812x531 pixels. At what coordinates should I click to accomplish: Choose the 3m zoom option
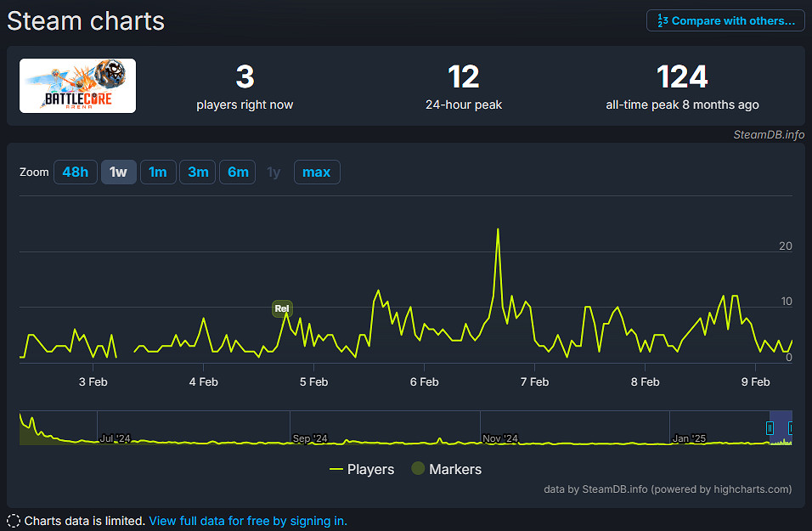[198, 172]
